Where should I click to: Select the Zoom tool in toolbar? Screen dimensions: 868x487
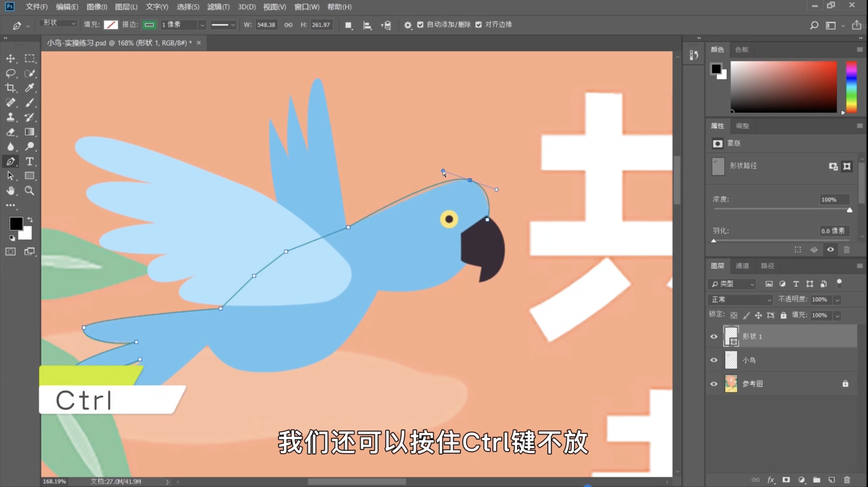tap(30, 191)
